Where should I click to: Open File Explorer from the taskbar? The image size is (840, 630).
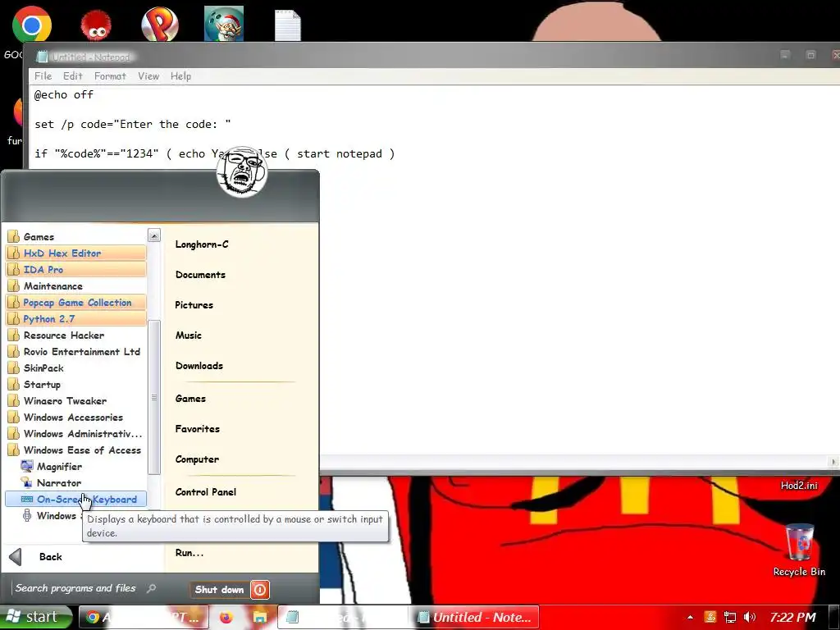pos(260,617)
